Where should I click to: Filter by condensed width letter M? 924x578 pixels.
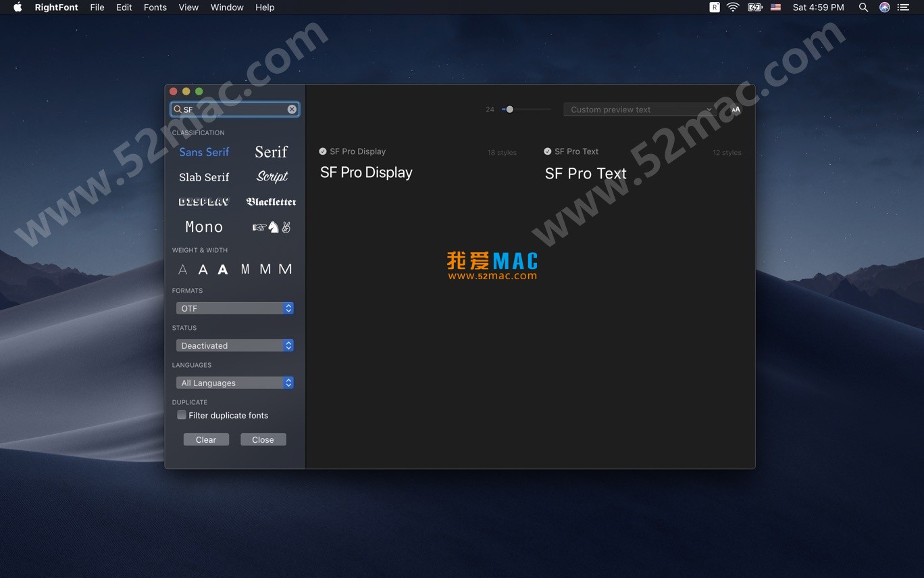(245, 270)
